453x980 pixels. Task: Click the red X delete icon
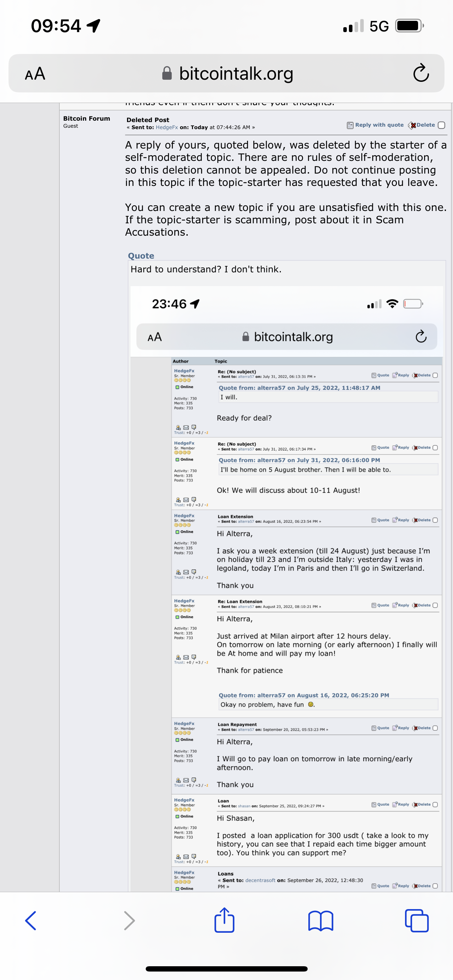tap(412, 125)
